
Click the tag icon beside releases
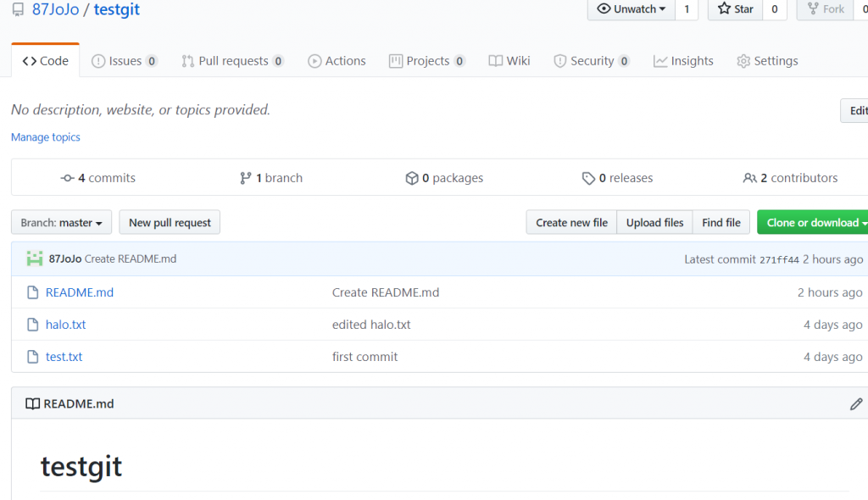click(x=588, y=178)
